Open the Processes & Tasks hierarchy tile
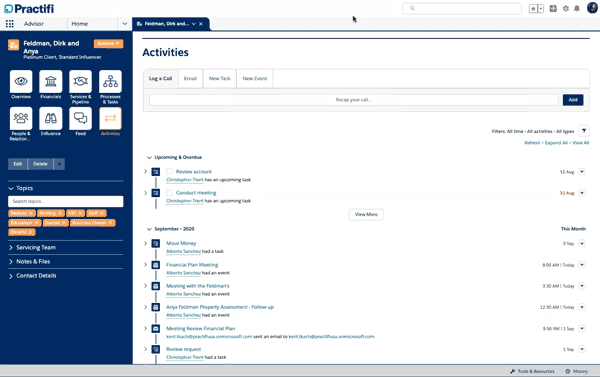This screenshot has height=377, width=600. pos(110,81)
